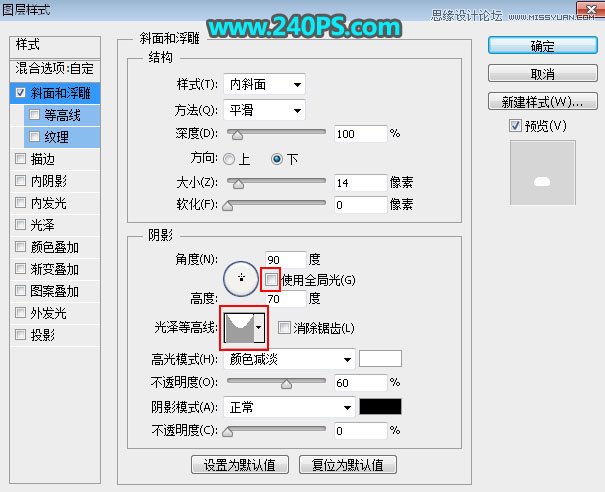Click the 软化 value field showing 0
605x492 pixels.
click(360, 205)
